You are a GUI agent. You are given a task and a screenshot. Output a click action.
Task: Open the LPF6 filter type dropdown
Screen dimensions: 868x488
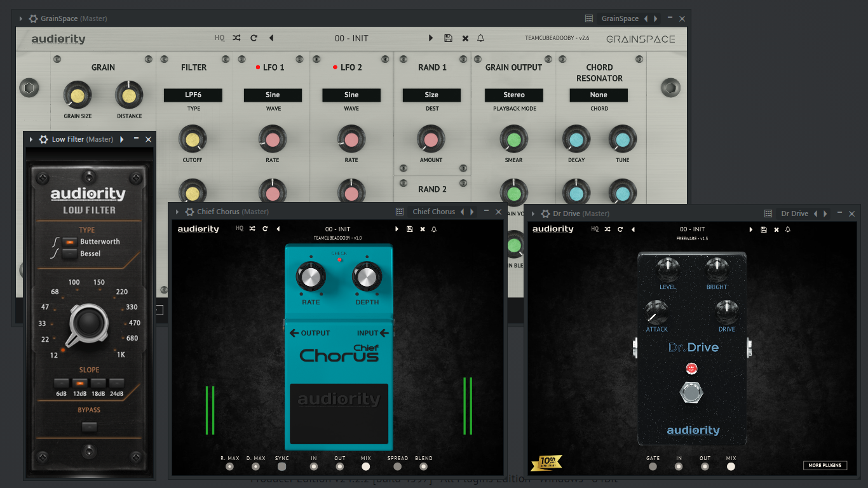pos(193,95)
